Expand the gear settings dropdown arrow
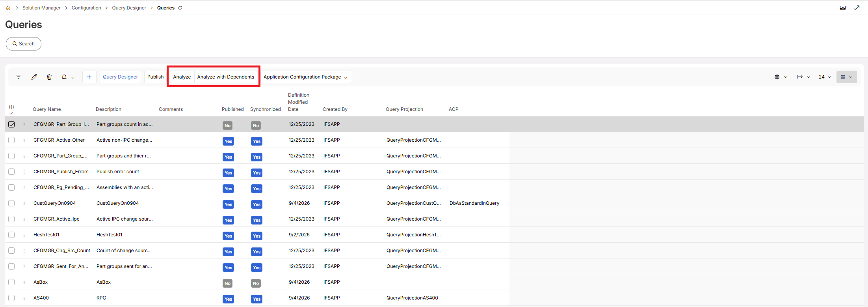The width and height of the screenshot is (868, 307). click(x=786, y=77)
